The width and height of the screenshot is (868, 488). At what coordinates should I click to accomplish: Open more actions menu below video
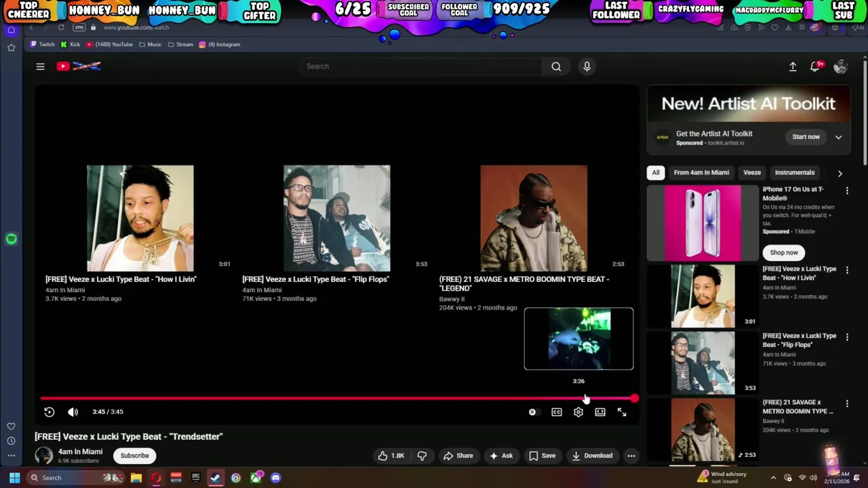pos(631,455)
